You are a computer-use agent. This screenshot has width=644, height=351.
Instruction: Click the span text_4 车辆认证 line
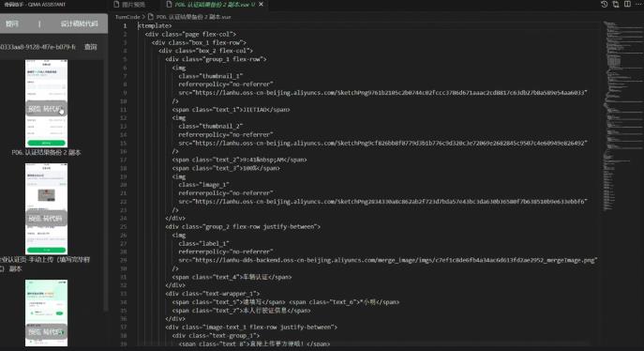point(232,277)
